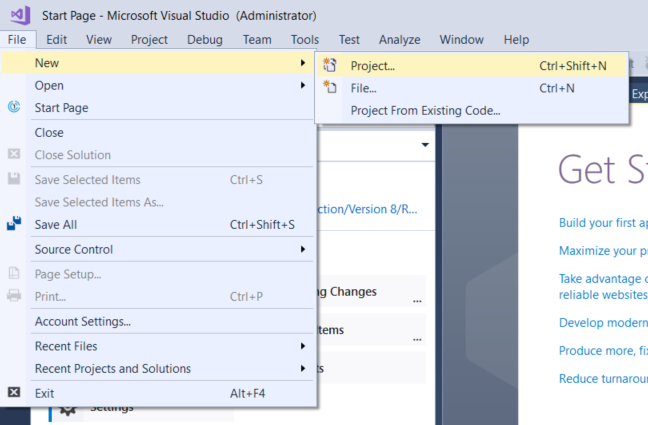Click the New Project icon in submenu
648x425 pixels.
point(332,66)
